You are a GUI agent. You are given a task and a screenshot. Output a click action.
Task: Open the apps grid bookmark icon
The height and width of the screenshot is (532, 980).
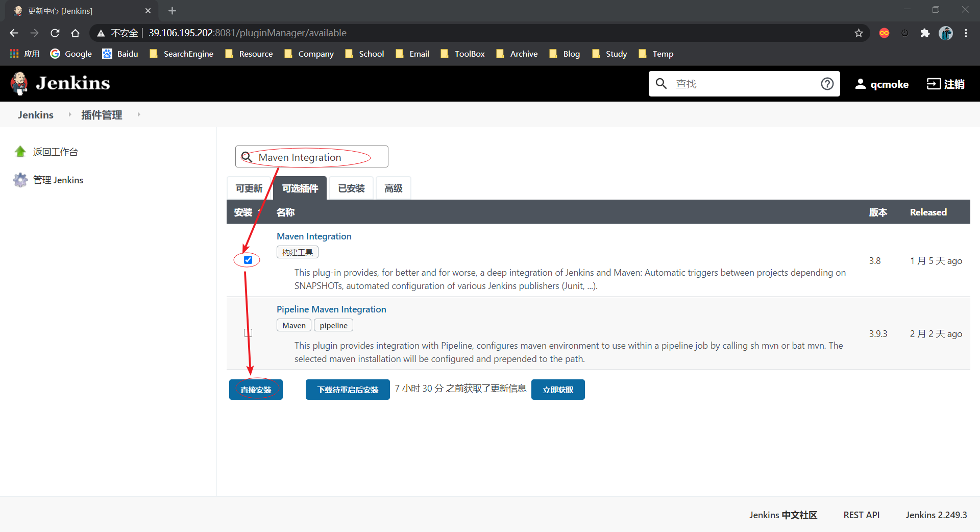(x=14, y=54)
